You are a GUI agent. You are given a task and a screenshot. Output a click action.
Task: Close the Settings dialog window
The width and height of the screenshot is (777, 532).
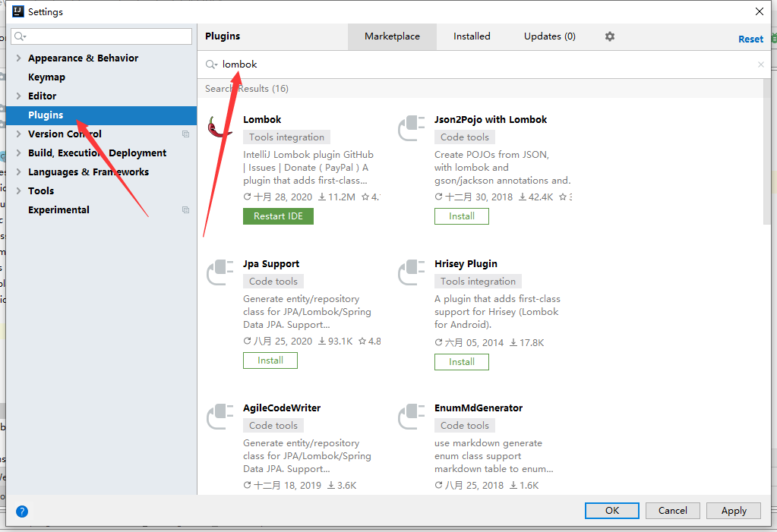760,11
